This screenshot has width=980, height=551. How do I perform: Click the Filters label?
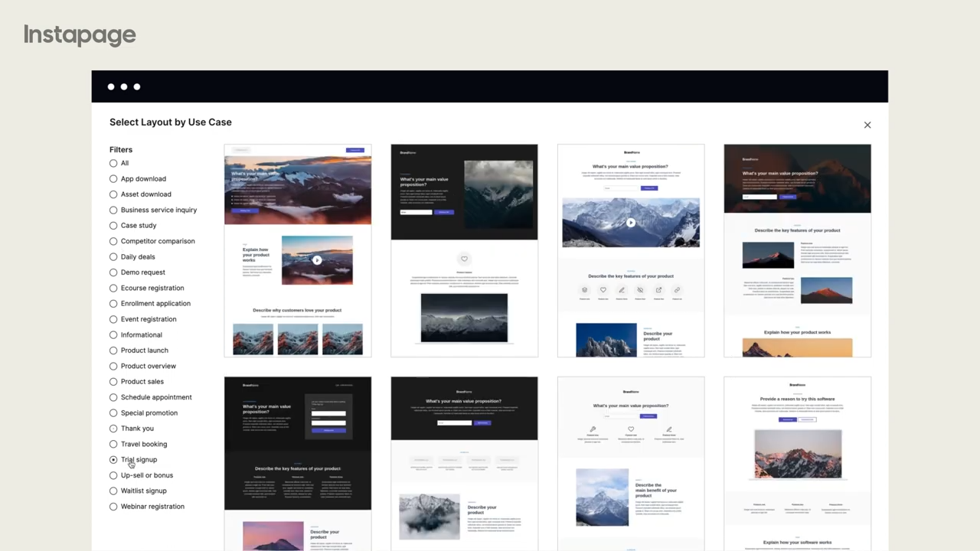(x=121, y=149)
